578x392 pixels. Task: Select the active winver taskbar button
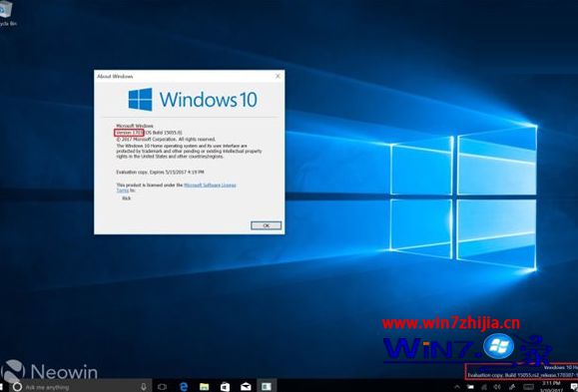tap(267, 386)
